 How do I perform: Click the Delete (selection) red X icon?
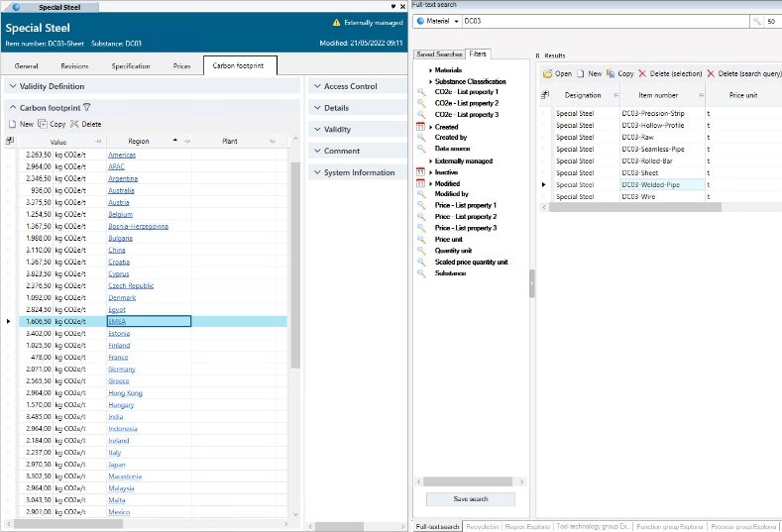[642, 73]
